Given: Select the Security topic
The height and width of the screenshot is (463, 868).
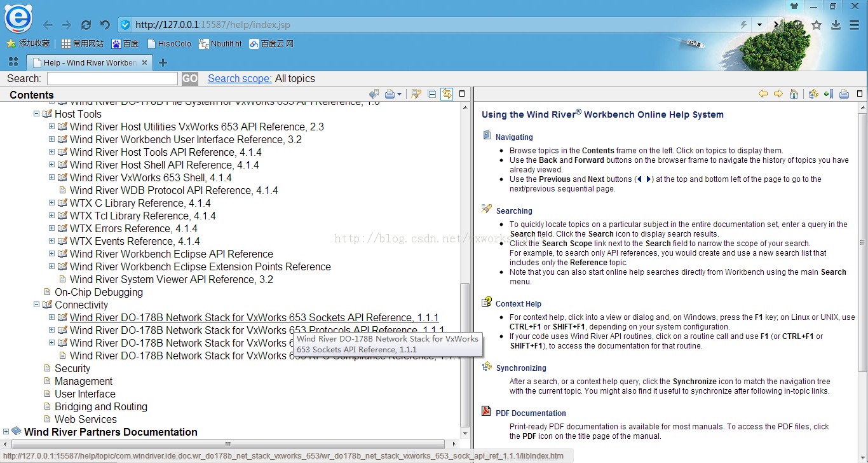Looking at the screenshot, I should click(x=72, y=368).
